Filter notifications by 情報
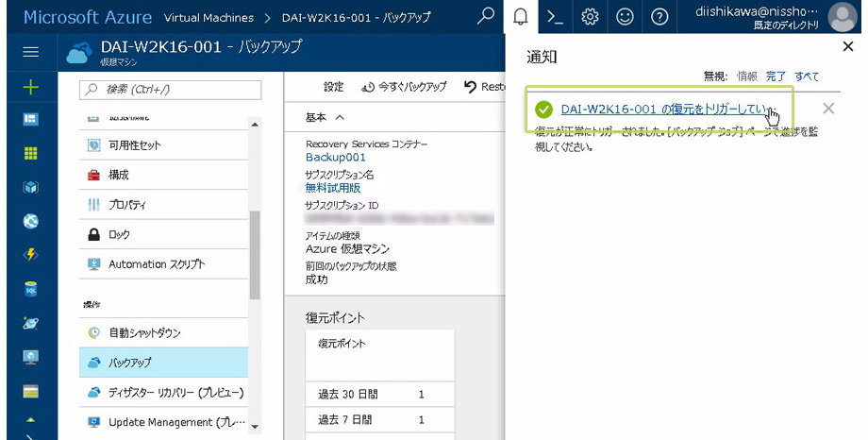 747,76
